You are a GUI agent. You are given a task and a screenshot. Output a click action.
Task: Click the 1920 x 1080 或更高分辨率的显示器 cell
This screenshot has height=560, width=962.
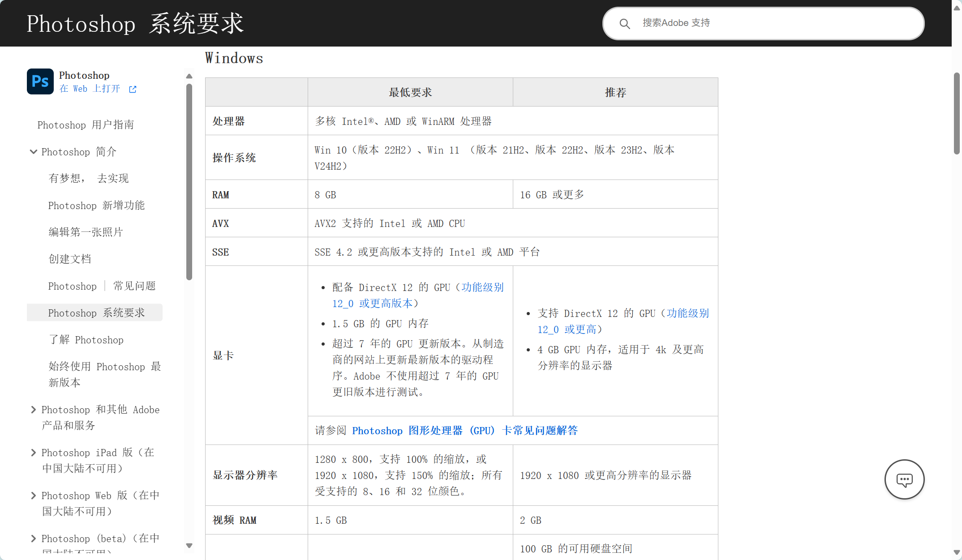point(615,475)
